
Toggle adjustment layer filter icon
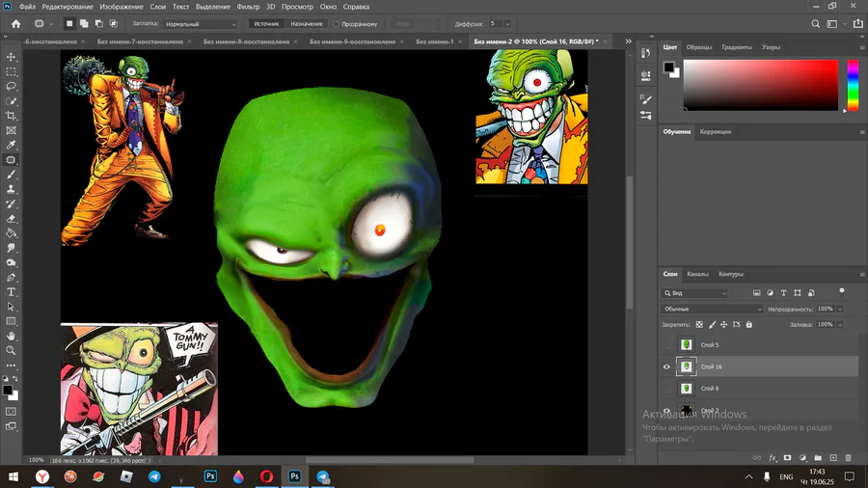coord(770,292)
